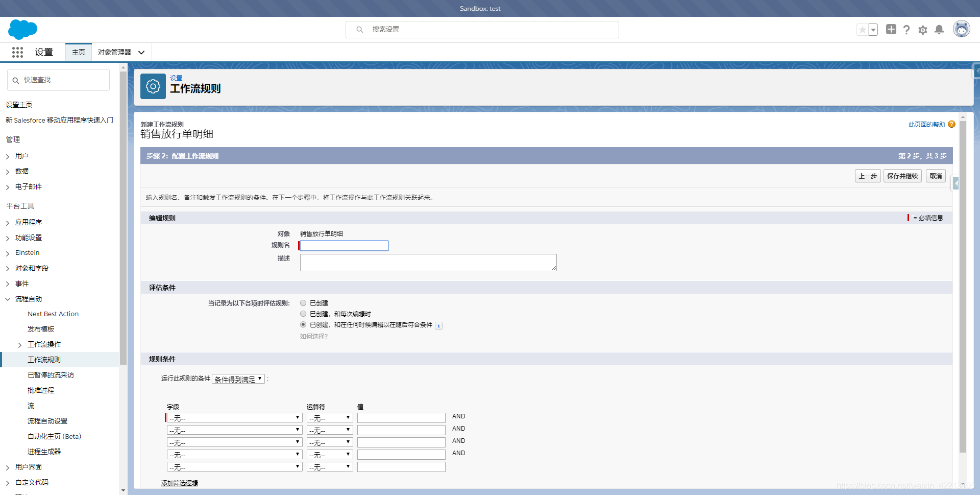The height and width of the screenshot is (495, 980).
Task: Open the favorites list dropdown arrow
Action: pos(873,30)
